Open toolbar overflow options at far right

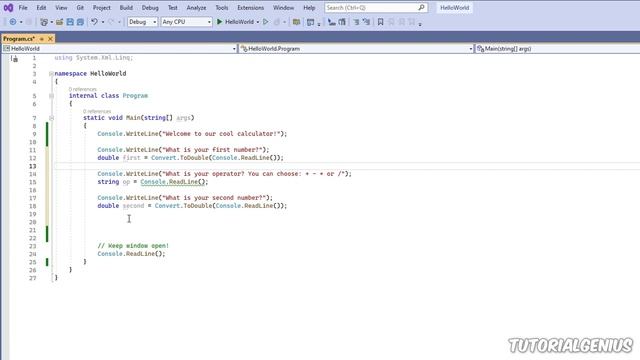[x=420, y=24]
